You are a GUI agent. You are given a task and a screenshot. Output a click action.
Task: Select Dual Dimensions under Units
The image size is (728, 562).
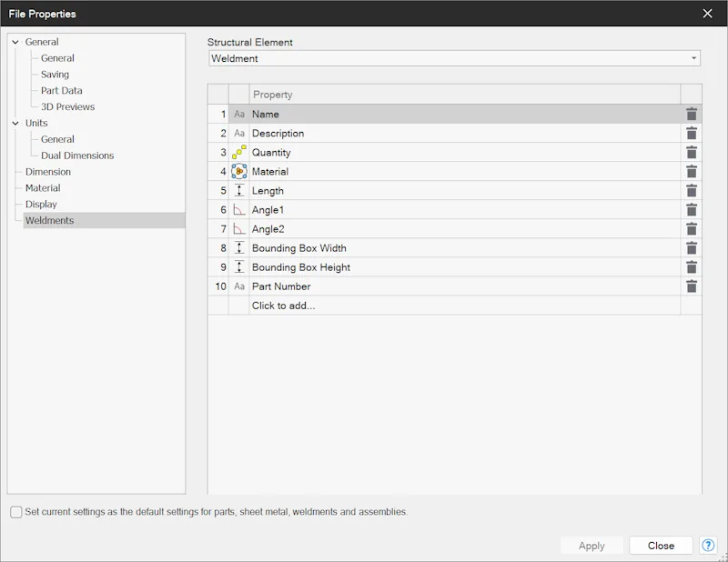pos(77,156)
